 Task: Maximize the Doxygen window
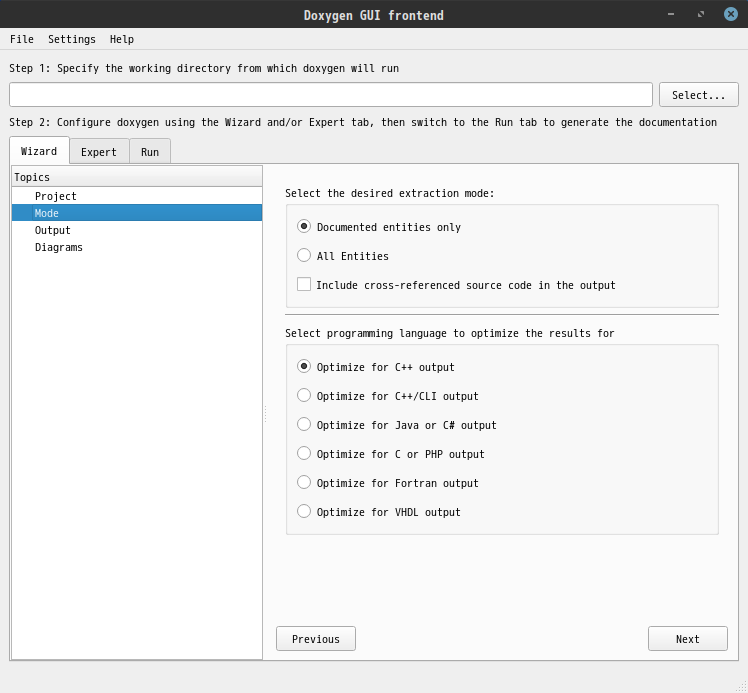click(x=701, y=14)
